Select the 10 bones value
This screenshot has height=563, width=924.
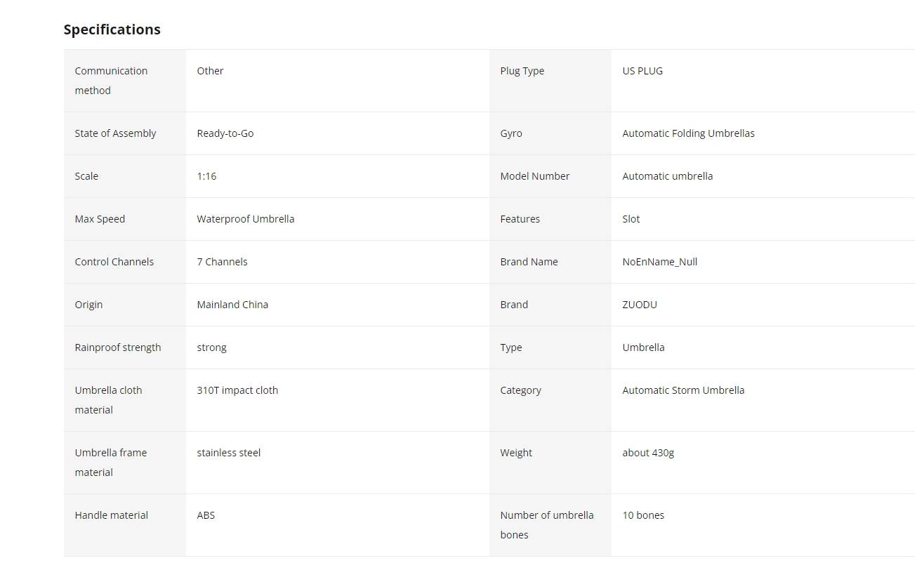[643, 515]
